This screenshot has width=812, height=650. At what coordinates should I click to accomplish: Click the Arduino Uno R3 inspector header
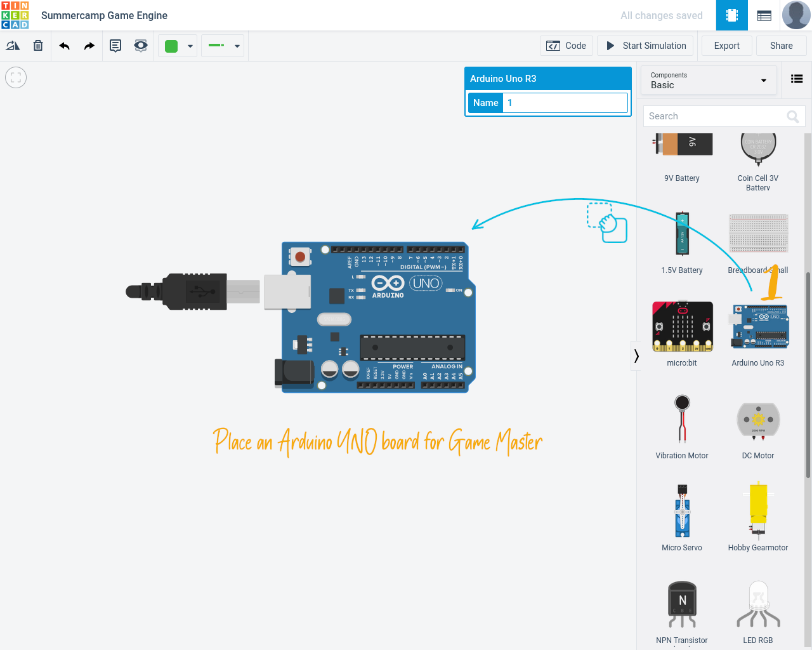click(548, 79)
